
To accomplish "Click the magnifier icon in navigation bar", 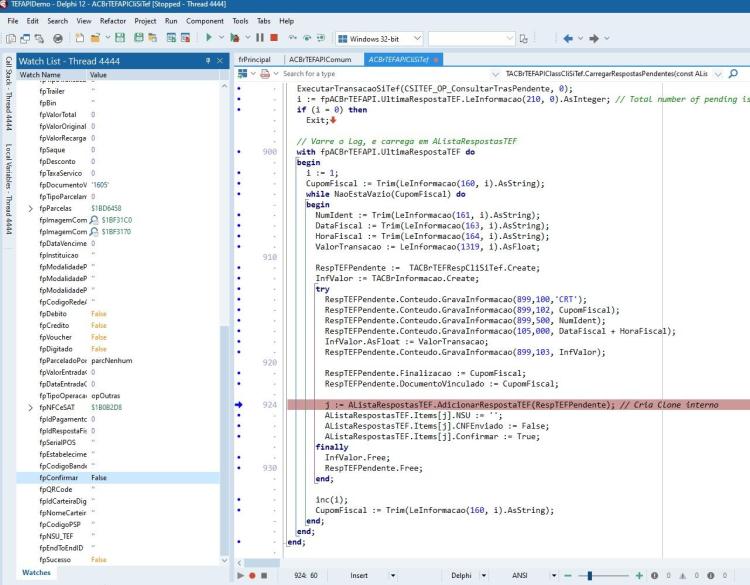I will [733, 73].
